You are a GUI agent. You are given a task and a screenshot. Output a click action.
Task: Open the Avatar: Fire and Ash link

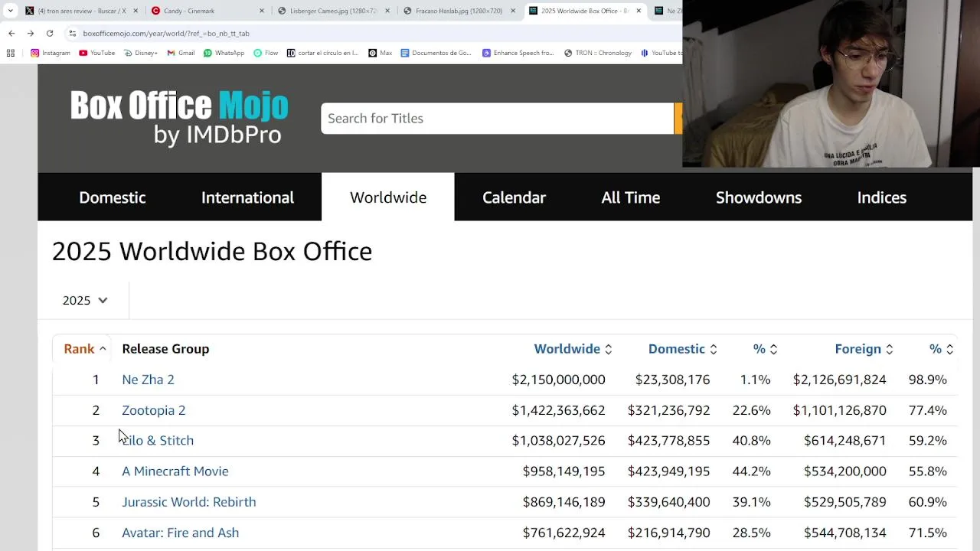point(180,533)
